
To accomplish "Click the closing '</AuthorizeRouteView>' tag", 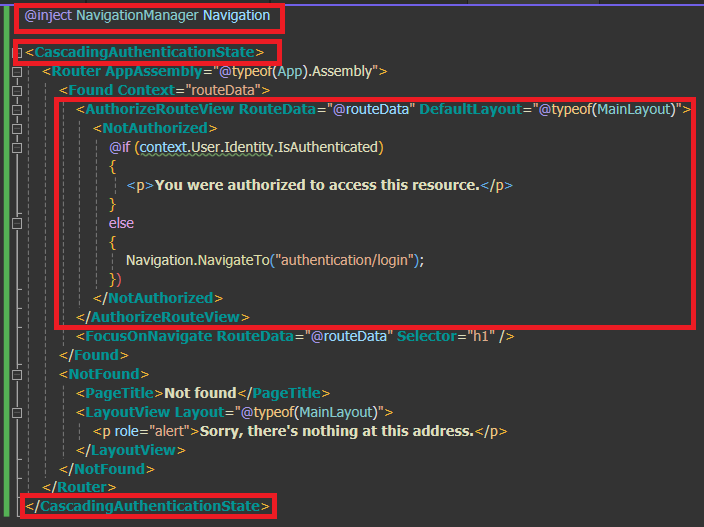I will point(163,317).
